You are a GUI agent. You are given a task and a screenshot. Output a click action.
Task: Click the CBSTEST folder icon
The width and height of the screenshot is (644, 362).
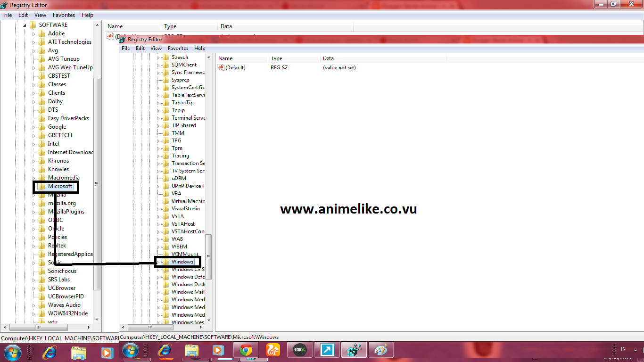point(41,76)
